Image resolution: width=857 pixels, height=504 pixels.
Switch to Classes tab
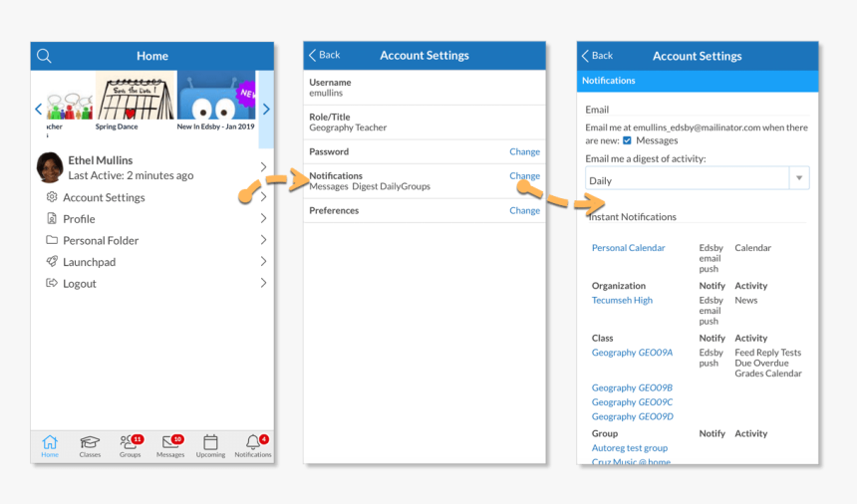pyautogui.click(x=90, y=446)
